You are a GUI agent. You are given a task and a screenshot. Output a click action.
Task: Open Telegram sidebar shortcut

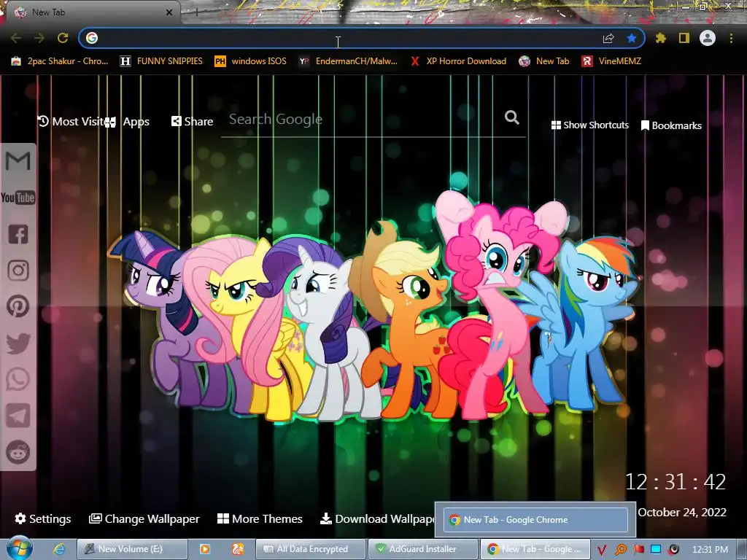[18, 416]
